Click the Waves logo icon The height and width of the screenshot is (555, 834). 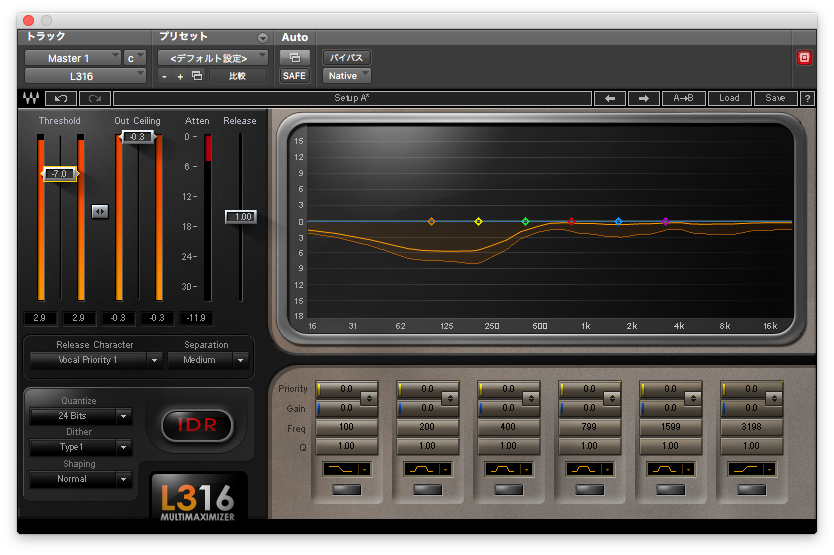(x=31, y=98)
